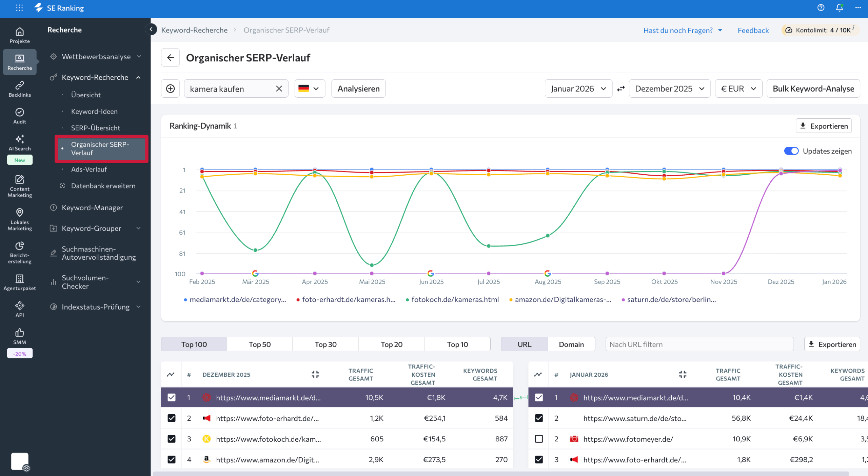Open the Januar 2026 date dropdown
This screenshot has height=476, width=868.
pyautogui.click(x=578, y=88)
